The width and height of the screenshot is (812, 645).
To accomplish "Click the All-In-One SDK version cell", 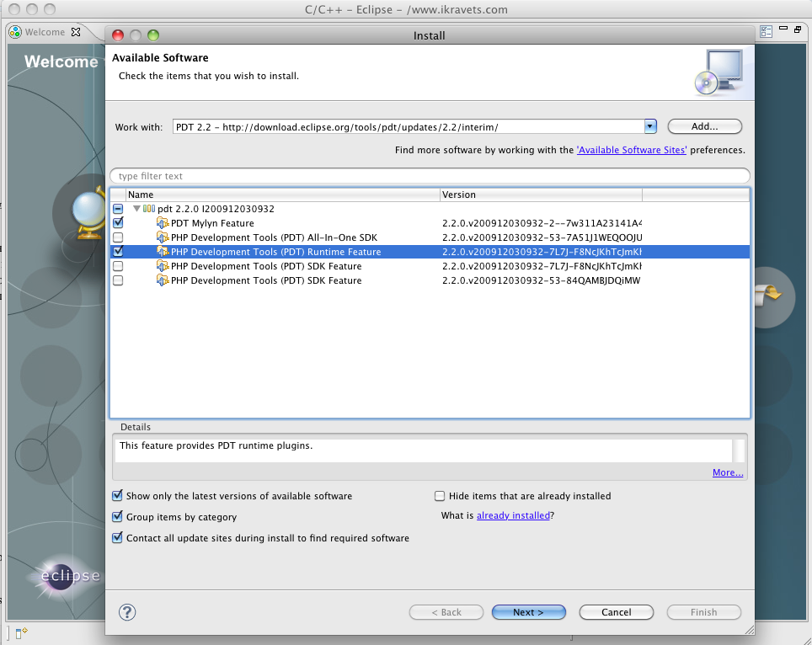I will 542,237.
